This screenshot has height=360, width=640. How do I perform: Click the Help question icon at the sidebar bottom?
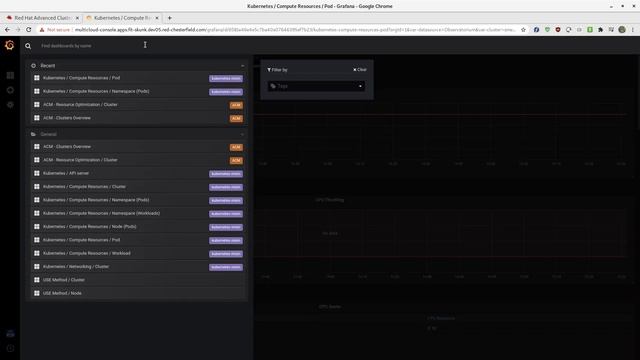click(10, 348)
